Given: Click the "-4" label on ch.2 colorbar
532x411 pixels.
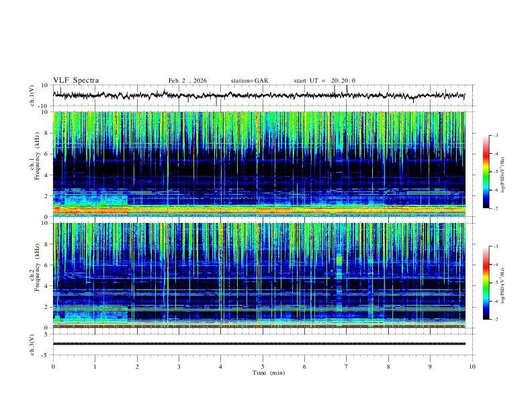Looking at the screenshot, I should tap(495, 265).
